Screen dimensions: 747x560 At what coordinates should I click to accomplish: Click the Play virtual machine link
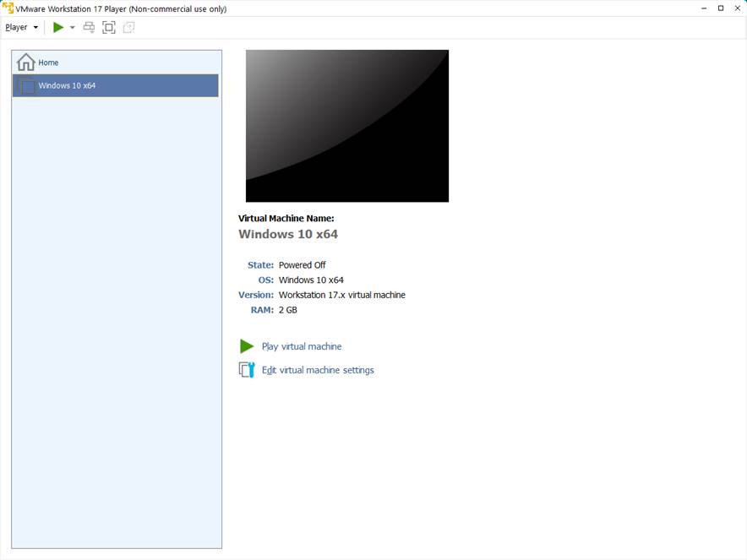tap(302, 346)
